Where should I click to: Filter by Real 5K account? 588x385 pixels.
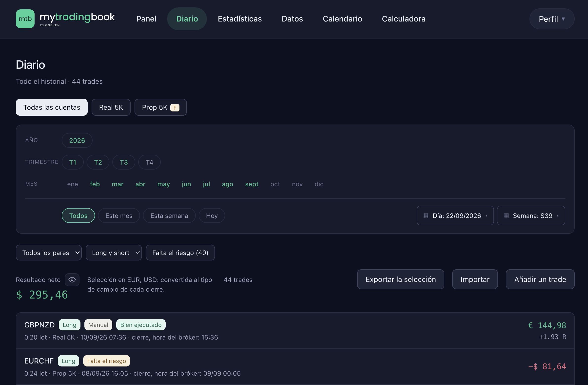click(111, 107)
